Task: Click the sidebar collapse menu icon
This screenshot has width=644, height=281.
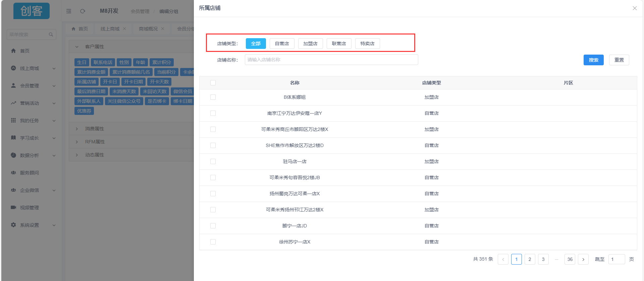Action: pyautogui.click(x=69, y=11)
